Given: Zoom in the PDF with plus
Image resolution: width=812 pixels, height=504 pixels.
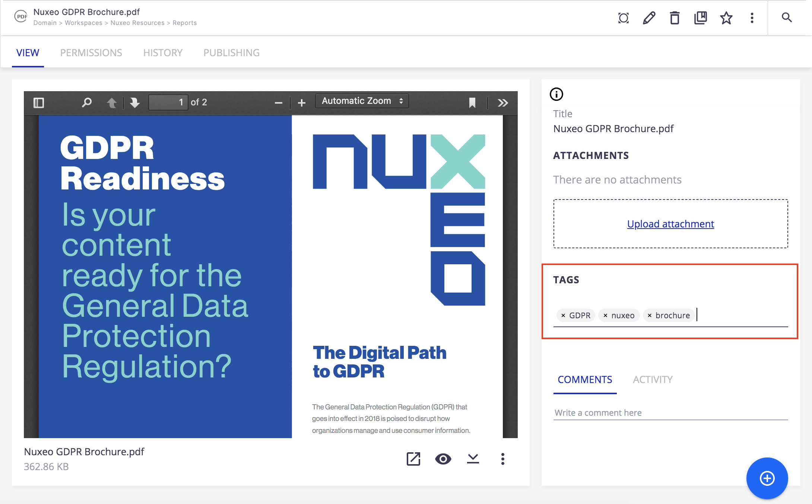Looking at the screenshot, I should 302,103.
